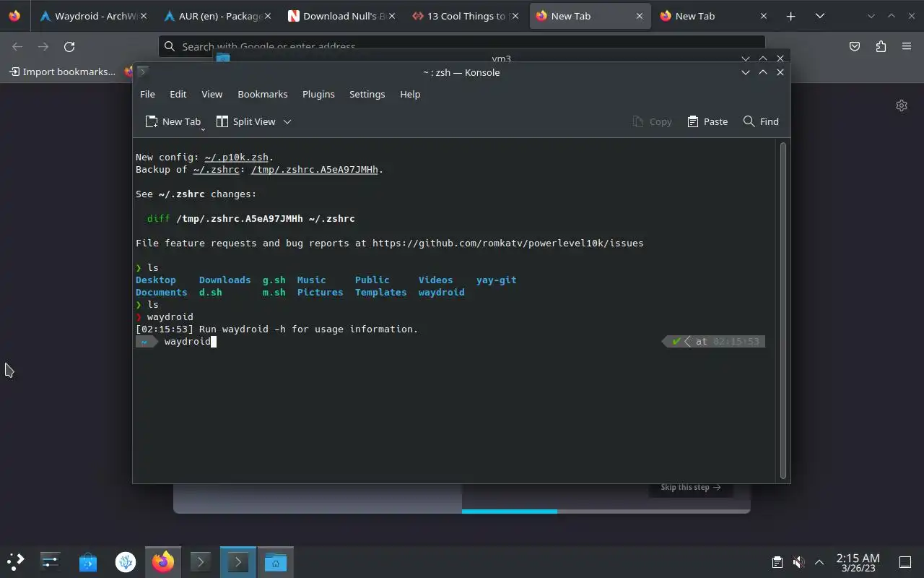Click Import bookmarks in bookmarks bar
This screenshot has height=578, width=924.
coord(62,72)
